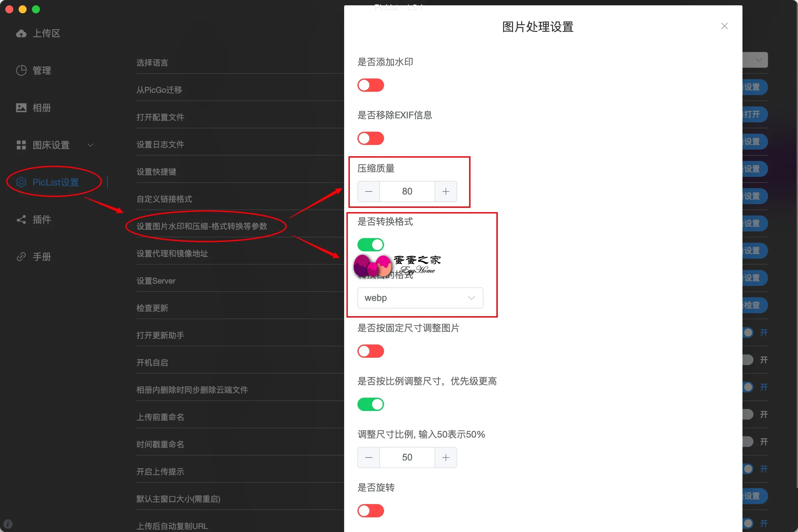The image size is (798, 532).
Task: Click the 图床设置 grid icon
Action: (x=21, y=145)
